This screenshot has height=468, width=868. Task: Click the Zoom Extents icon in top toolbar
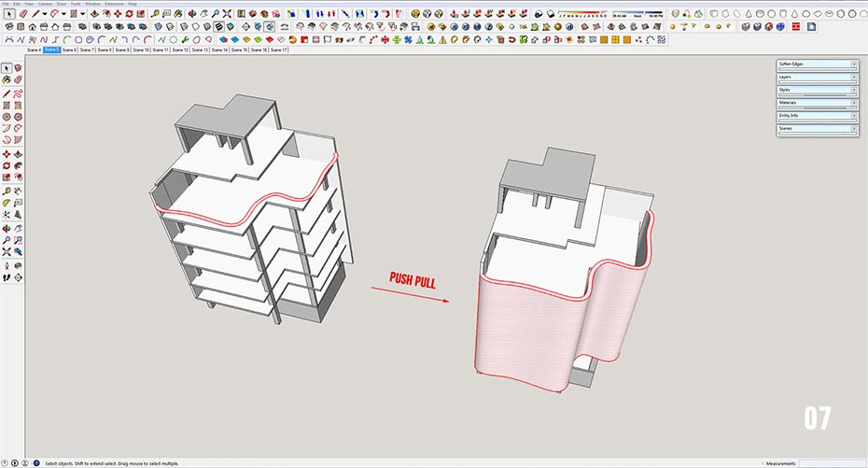[227, 13]
